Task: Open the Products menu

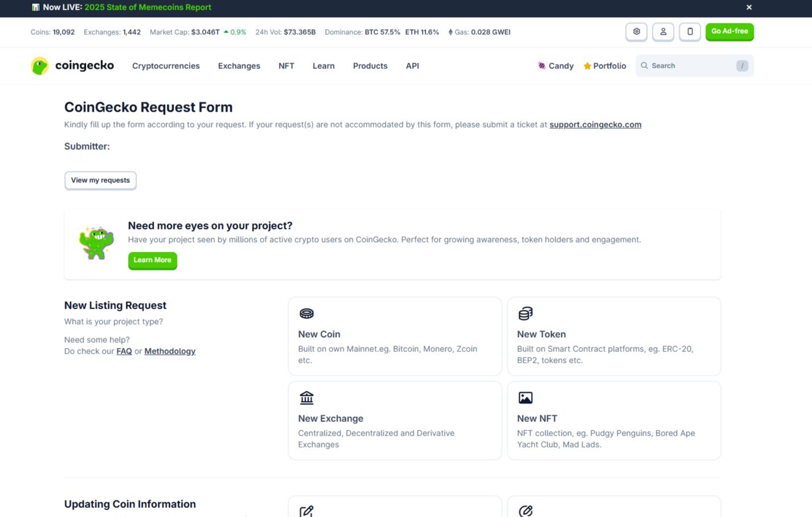Action: point(370,65)
